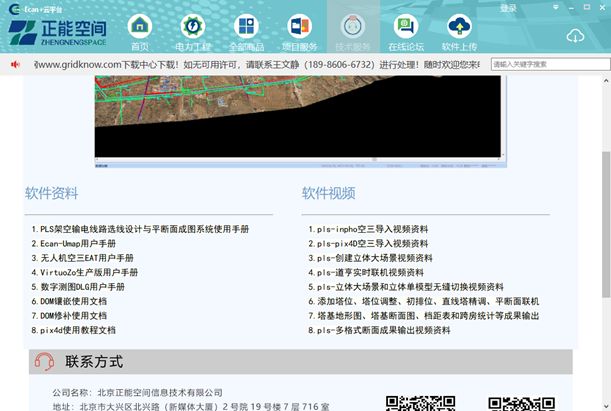Open the 电力工程 gear icon
The width and height of the screenshot is (611, 411).
(x=193, y=26)
